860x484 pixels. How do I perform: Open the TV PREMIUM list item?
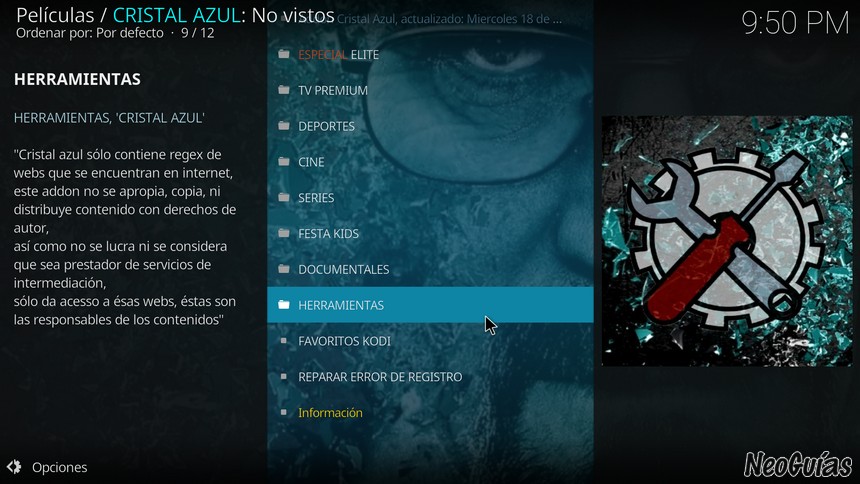tap(430, 90)
